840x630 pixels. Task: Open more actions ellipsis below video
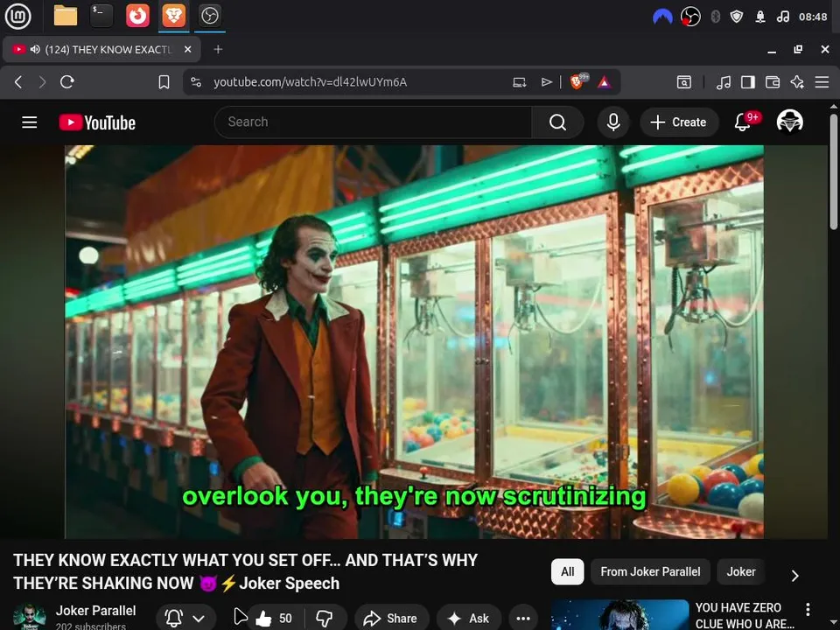click(x=523, y=619)
